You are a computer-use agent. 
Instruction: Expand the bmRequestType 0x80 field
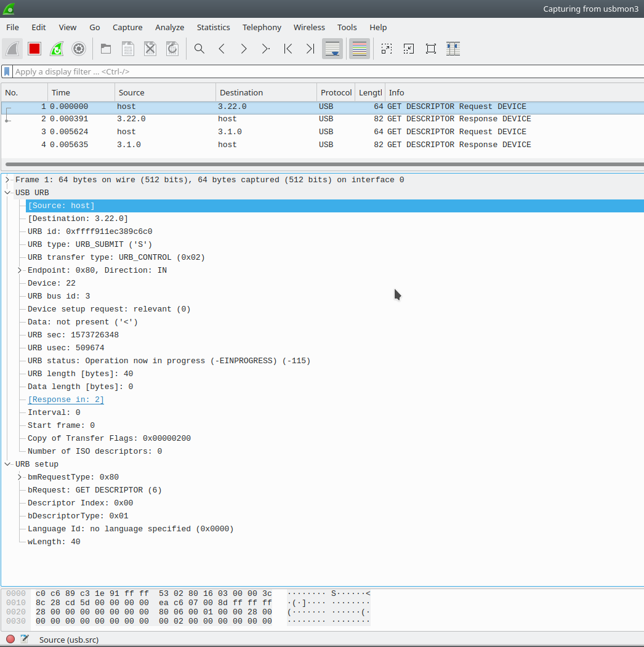click(x=19, y=477)
